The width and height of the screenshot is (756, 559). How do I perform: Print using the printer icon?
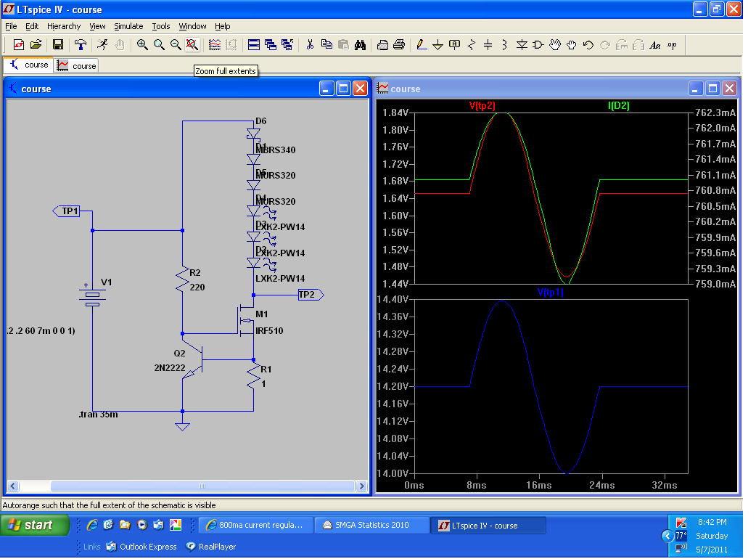click(399, 45)
